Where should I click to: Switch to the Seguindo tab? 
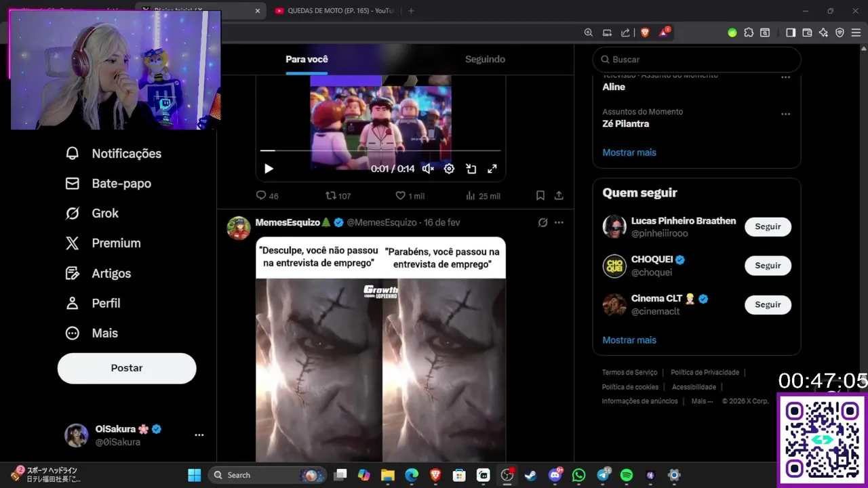point(485,60)
